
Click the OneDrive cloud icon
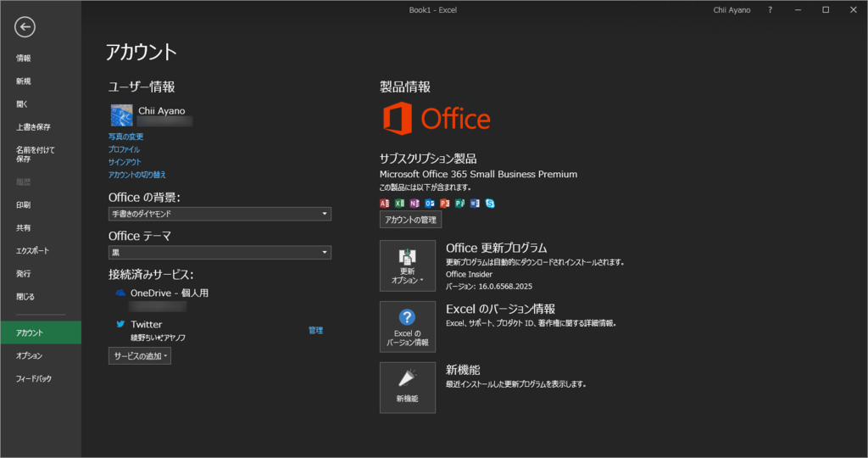tap(120, 293)
